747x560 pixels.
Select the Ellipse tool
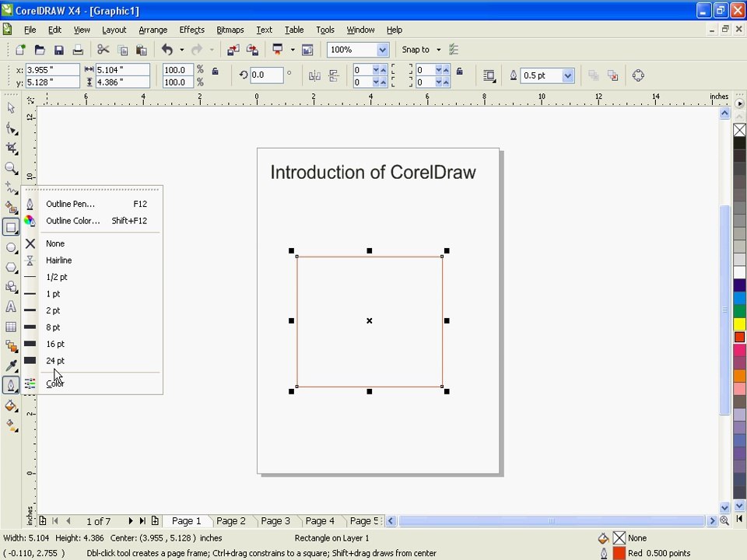tap(11, 247)
